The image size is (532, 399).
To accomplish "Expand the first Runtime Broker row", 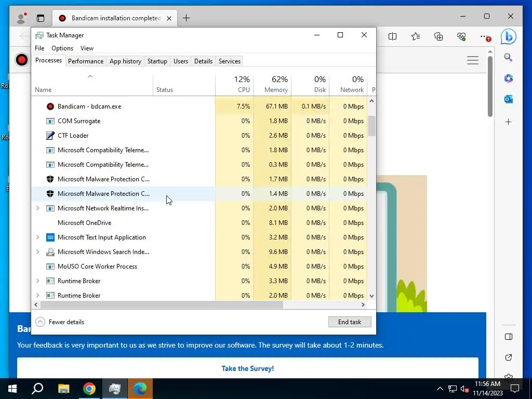I will click(x=37, y=281).
